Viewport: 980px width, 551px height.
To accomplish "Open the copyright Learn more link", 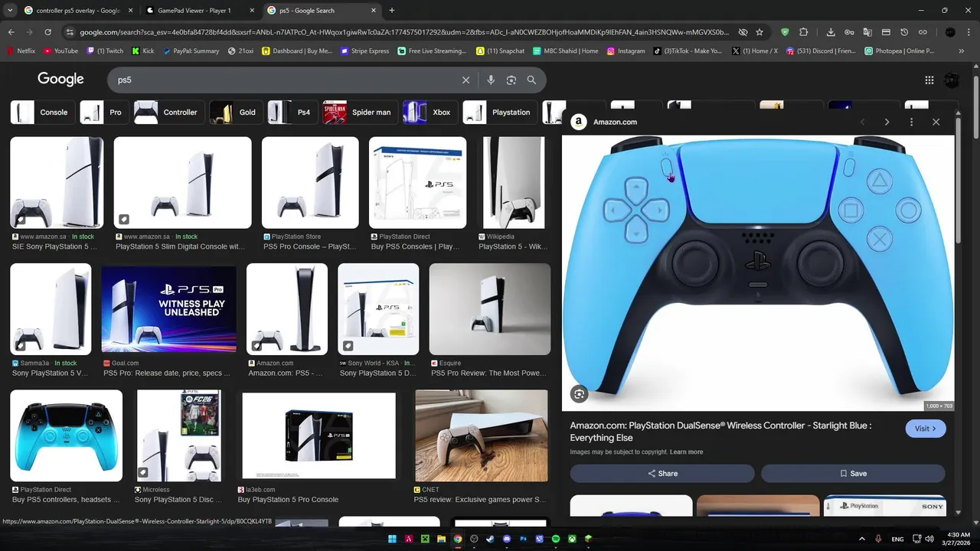I will point(686,452).
